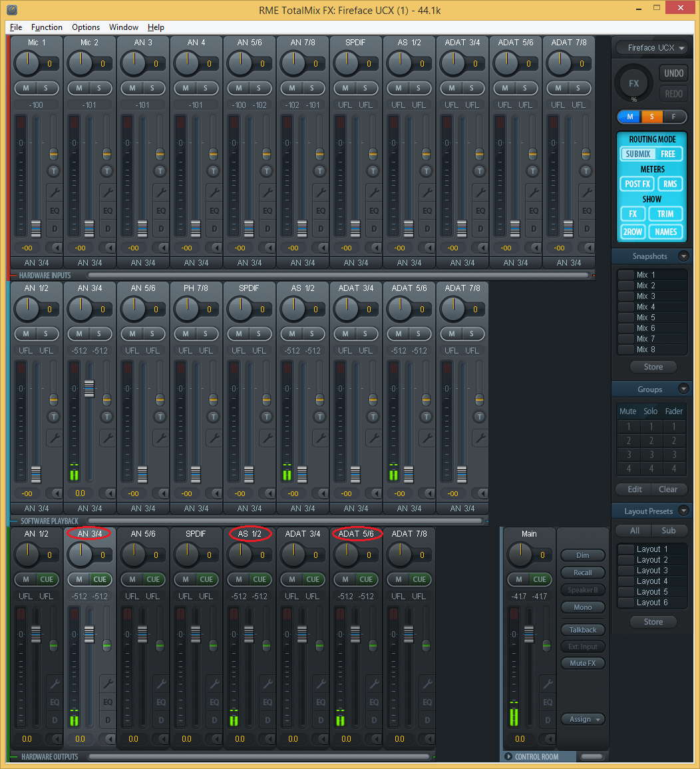Click the Trim icon on software playback ADAT 7/8
The height and width of the screenshot is (769, 700).
479,417
